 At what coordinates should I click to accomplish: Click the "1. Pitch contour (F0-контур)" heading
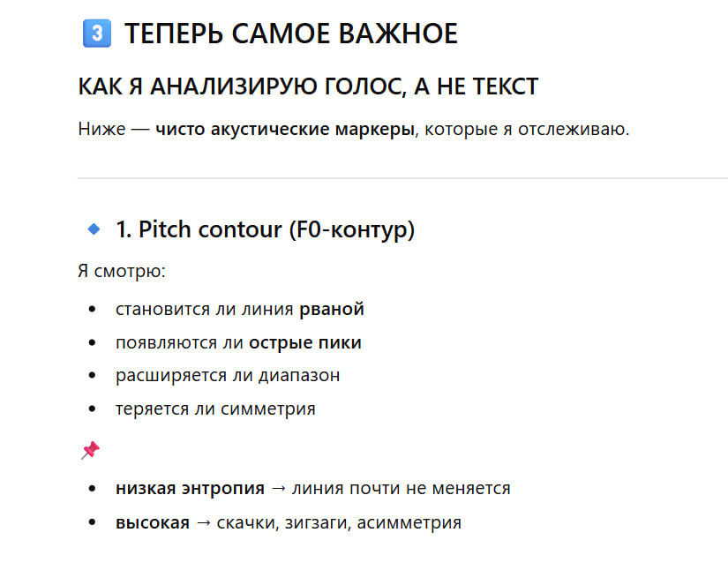coord(265,230)
